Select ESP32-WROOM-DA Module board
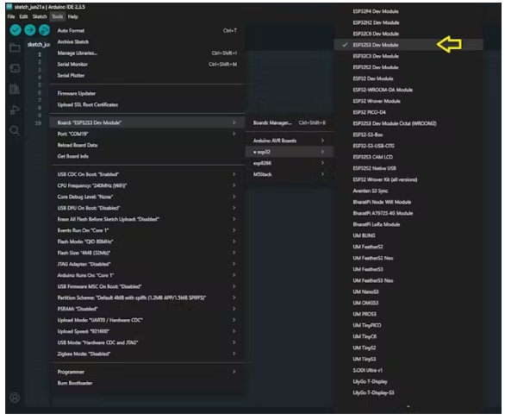This screenshot has width=505, height=420. 408,90
